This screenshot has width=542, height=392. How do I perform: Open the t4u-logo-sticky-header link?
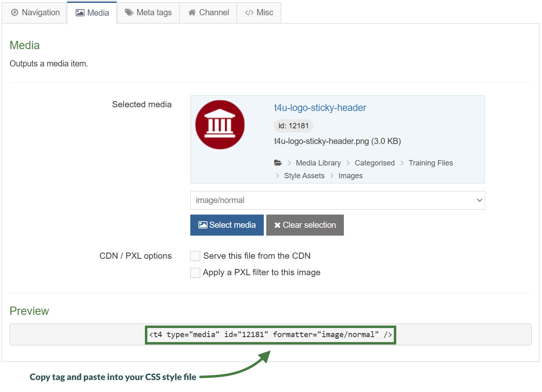click(320, 108)
